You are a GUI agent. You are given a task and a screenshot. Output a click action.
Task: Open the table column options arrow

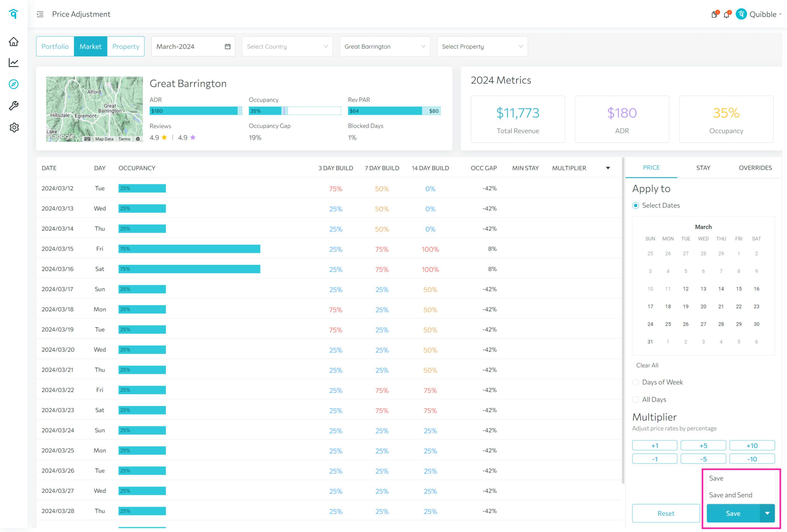[608, 168]
